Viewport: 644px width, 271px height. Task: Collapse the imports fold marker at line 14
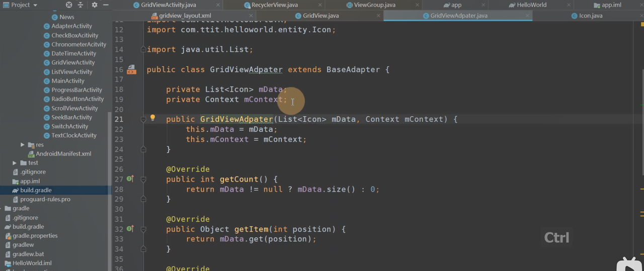(143, 49)
